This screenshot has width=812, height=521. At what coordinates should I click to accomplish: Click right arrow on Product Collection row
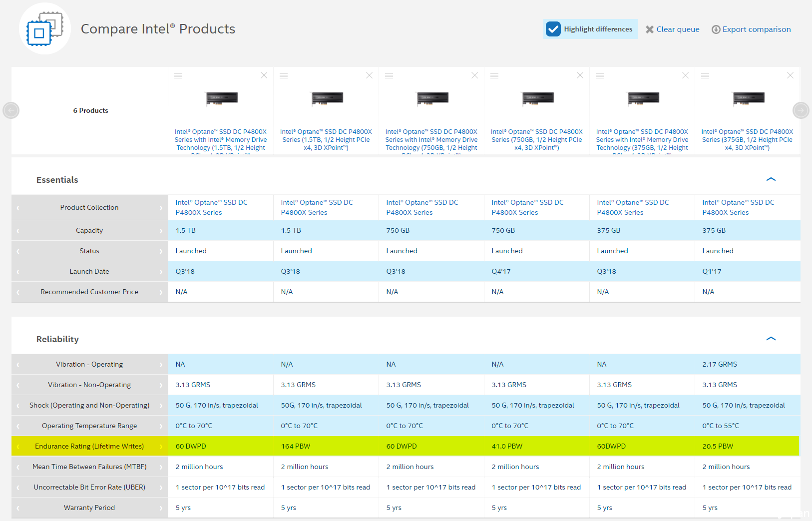click(x=161, y=208)
